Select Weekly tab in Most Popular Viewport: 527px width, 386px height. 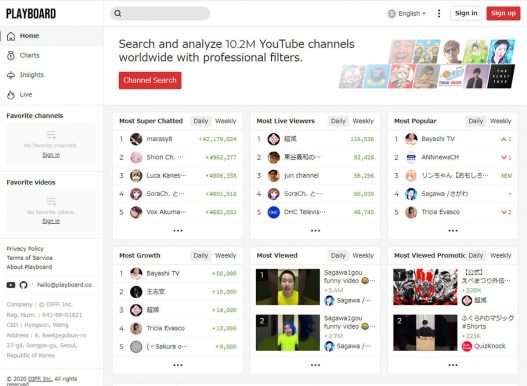click(500, 121)
